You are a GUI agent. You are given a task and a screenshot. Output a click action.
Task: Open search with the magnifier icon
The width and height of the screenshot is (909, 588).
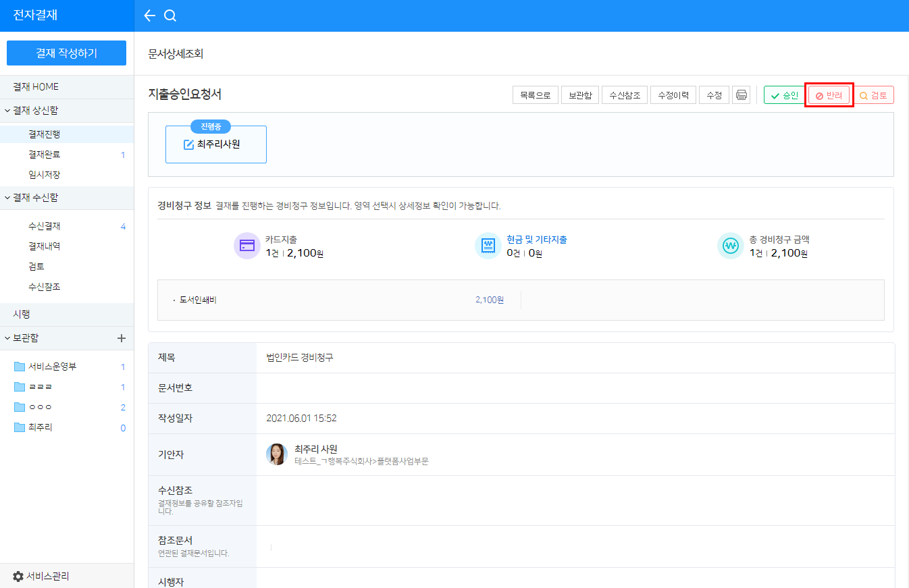(x=170, y=16)
